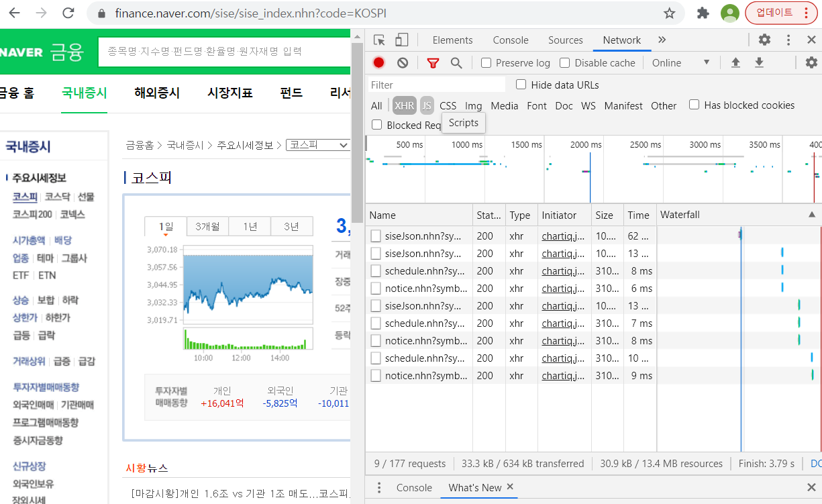Select the 3개월 chart tab

[x=207, y=227]
